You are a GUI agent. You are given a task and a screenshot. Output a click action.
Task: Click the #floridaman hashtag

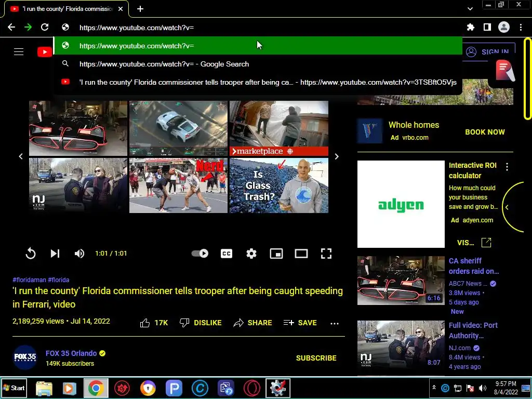(29, 280)
